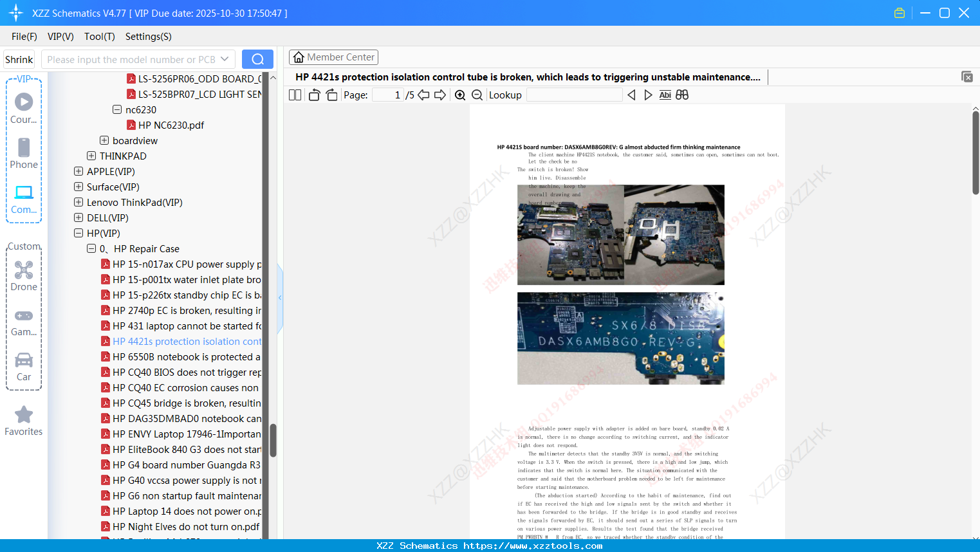Open HP 15-p226tx standby chip case

tap(181, 295)
